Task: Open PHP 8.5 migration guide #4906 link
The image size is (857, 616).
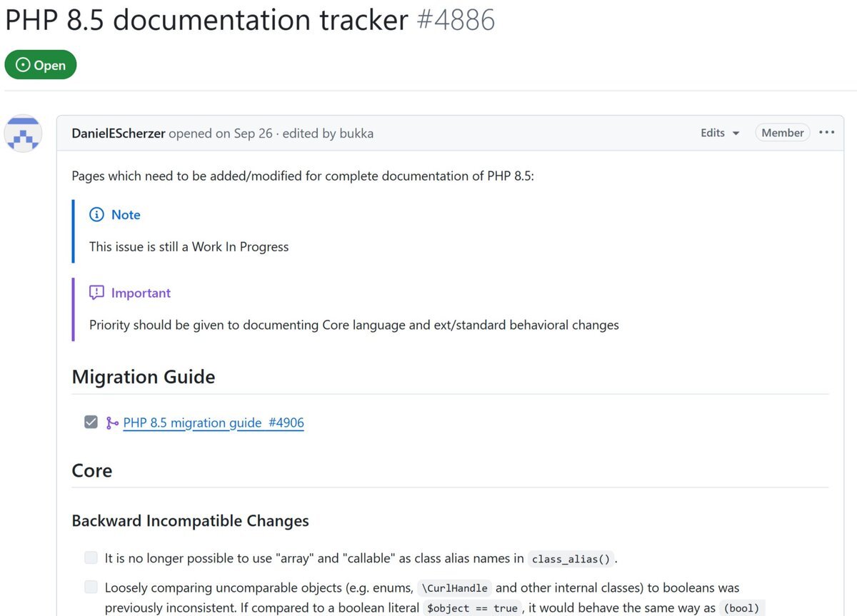Action: point(214,423)
